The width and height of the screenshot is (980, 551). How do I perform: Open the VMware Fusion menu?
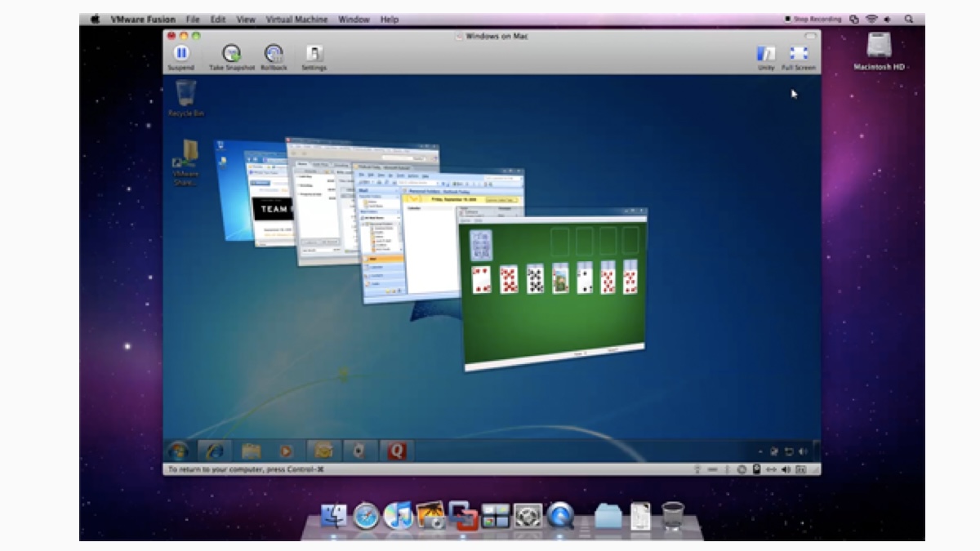(143, 19)
